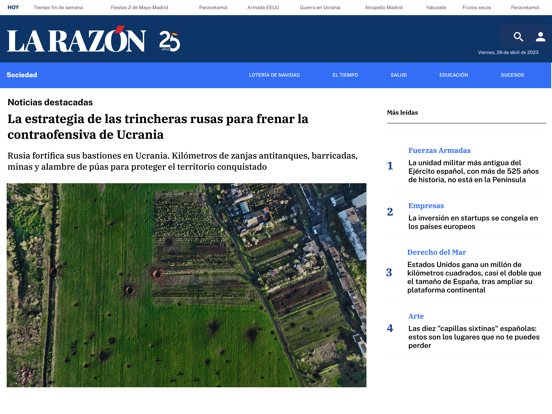Screen dimensions: 552x414
Task: Go to Lotería de Navidad section
Action: (x=274, y=75)
